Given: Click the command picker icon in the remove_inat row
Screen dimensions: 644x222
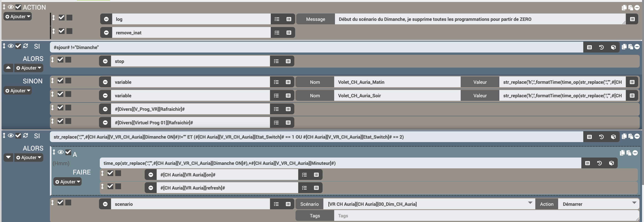Looking at the screenshot, I should [x=289, y=33].
